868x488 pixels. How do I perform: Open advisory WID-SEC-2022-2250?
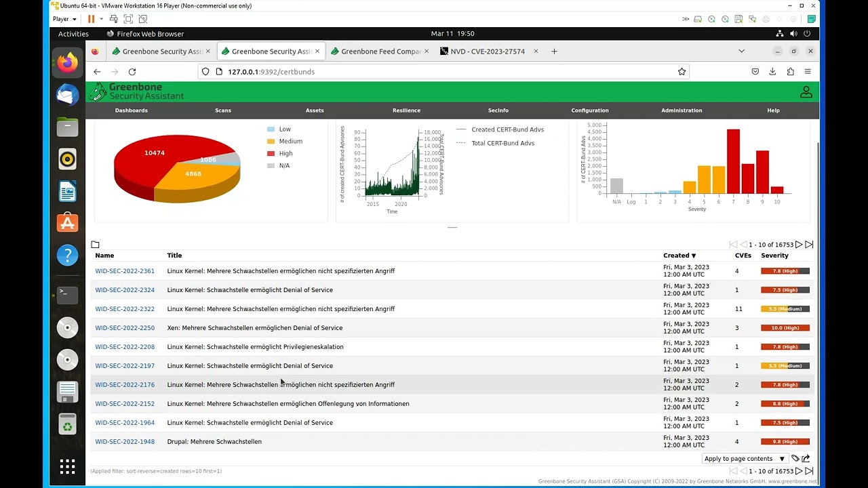[x=125, y=328]
